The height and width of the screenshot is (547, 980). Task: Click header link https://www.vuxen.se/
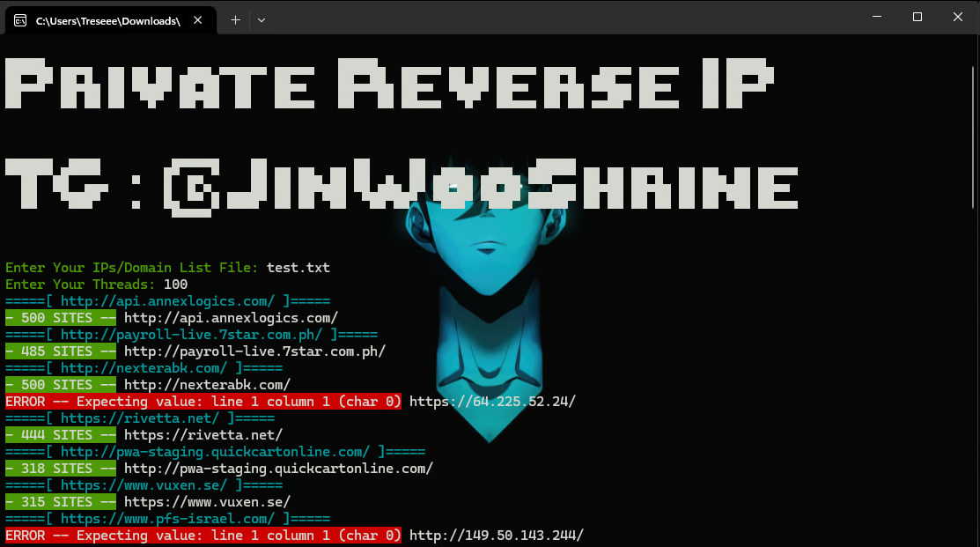[x=144, y=485]
